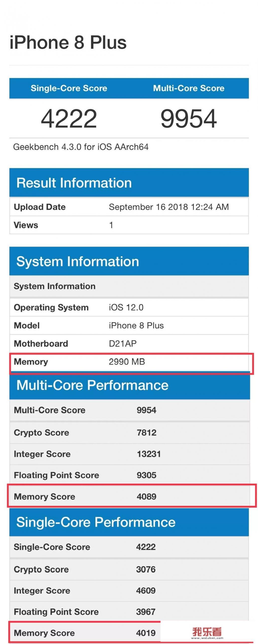Click the blue System Information section header
This screenshot has width=258, height=644.
tap(129, 261)
